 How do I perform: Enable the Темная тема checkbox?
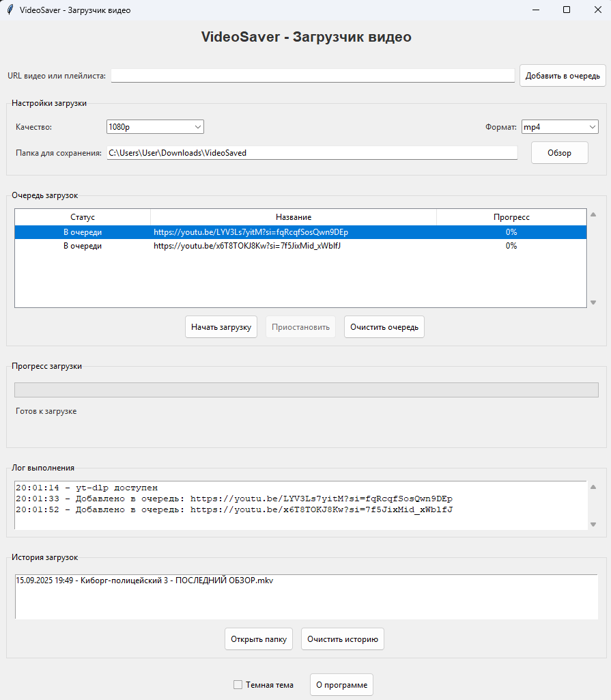point(238,685)
